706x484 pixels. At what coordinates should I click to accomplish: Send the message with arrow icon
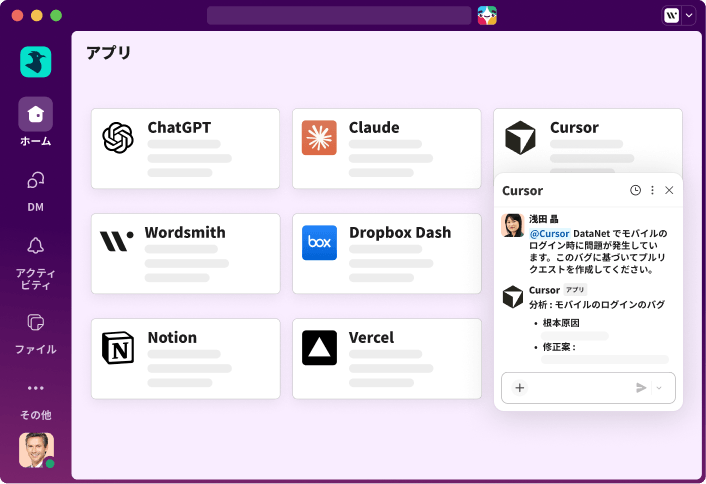tap(641, 388)
